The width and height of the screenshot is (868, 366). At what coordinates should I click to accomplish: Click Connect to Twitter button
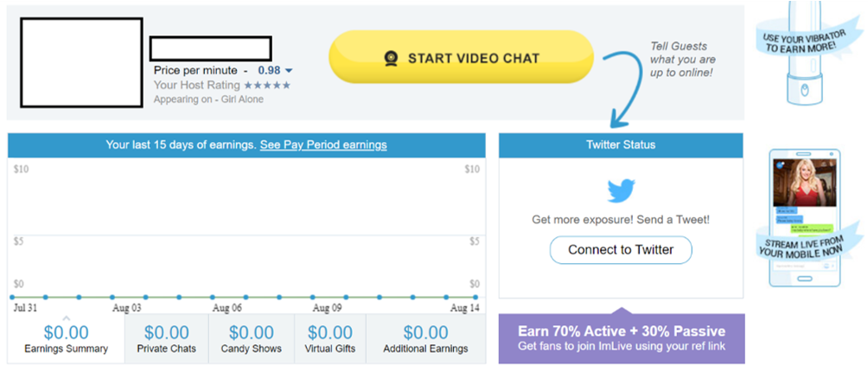pyautogui.click(x=621, y=250)
